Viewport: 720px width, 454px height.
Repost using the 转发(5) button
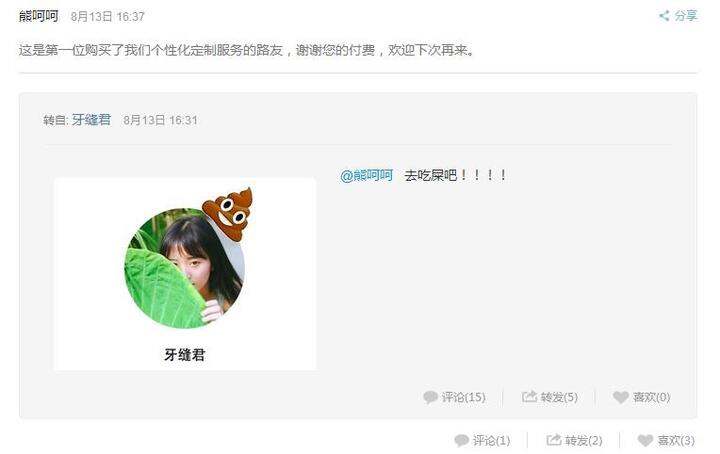tap(550, 397)
